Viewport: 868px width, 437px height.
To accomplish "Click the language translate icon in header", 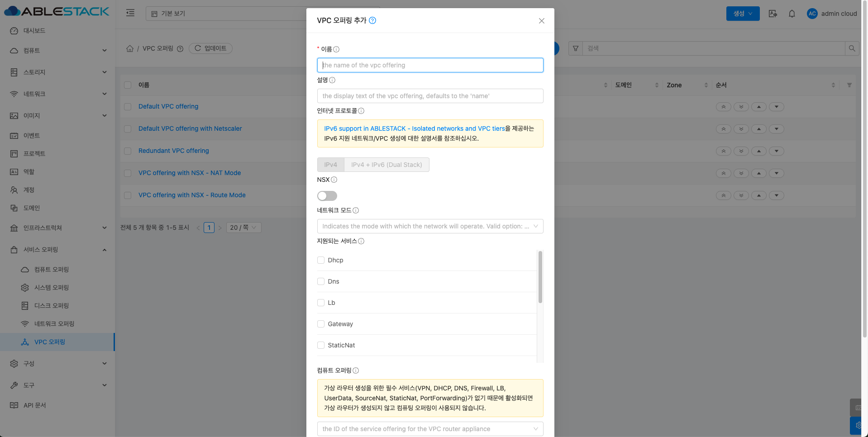I will click(773, 14).
